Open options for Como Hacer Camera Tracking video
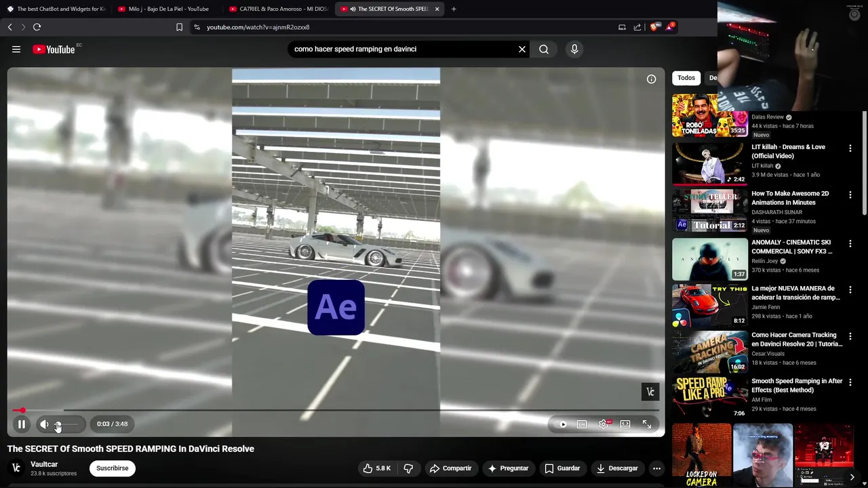 [850, 336]
